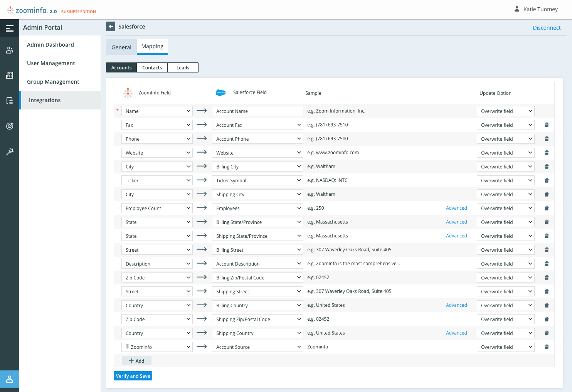Open Advanced settings for Employees row
Screen dimensions: 572x392
coord(456,208)
